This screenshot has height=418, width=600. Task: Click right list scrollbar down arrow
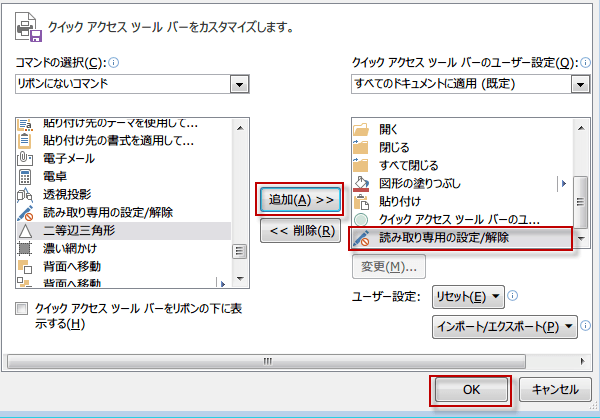(x=581, y=238)
